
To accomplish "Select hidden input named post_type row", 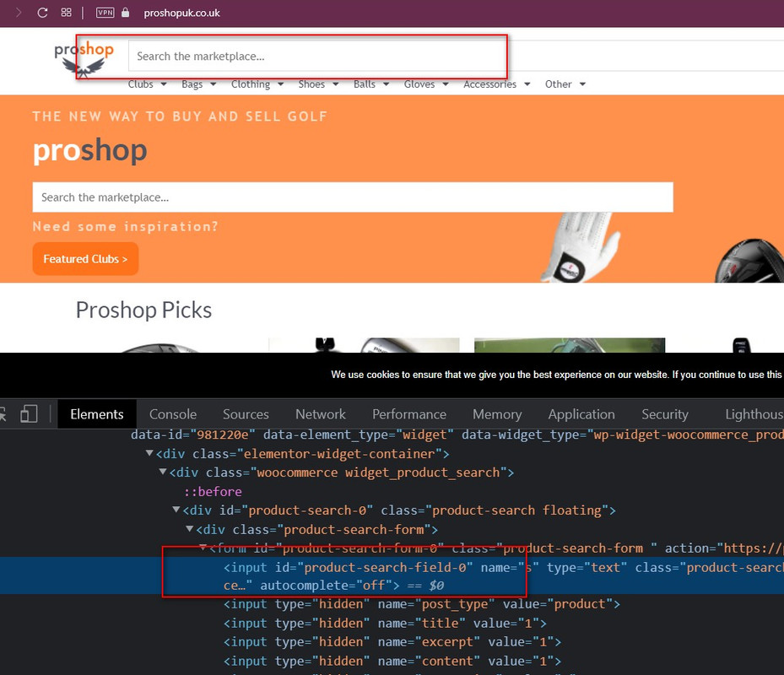I will click(x=422, y=604).
